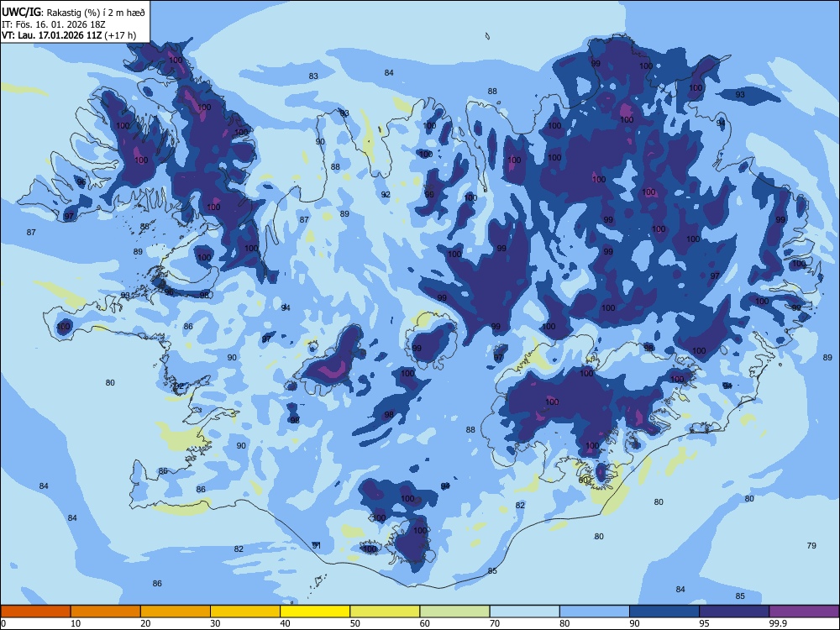Select the pale yellow-green 50–60 legend swatch
Image resolution: width=840 pixels, height=630 pixels.
[x=386, y=612]
